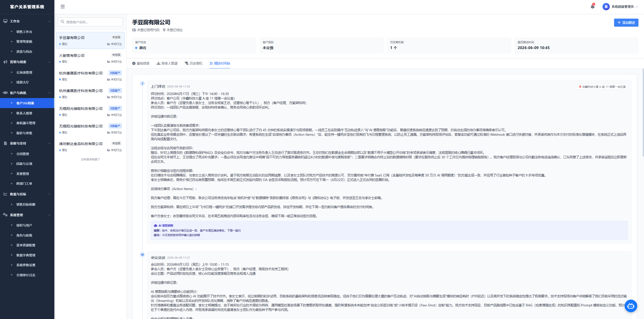Click the AI 智能洞察 robot icon

tap(155, 225)
